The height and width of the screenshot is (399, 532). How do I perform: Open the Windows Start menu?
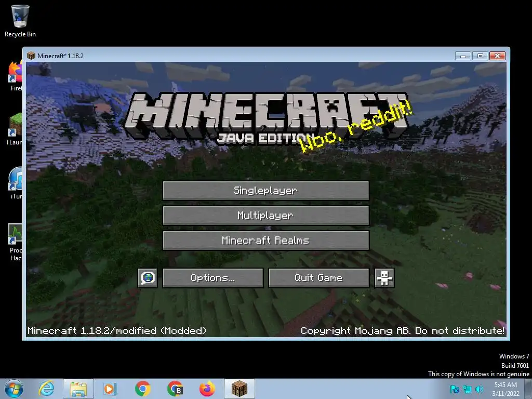pyautogui.click(x=14, y=389)
